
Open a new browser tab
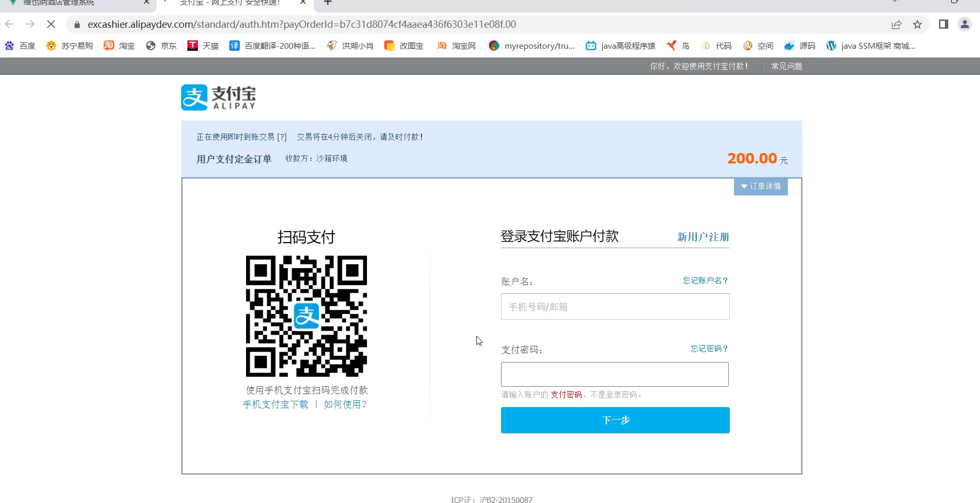tap(328, 2)
